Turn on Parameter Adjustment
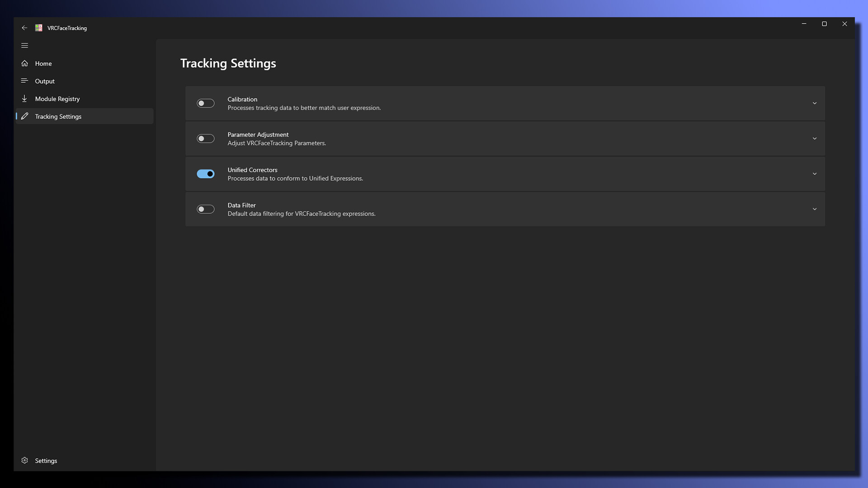 point(206,138)
